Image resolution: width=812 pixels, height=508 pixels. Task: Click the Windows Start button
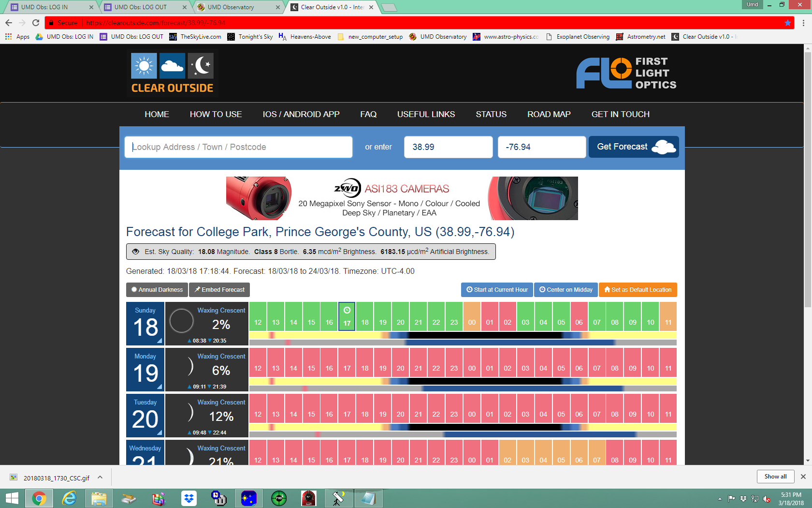click(x=12, y=498)
